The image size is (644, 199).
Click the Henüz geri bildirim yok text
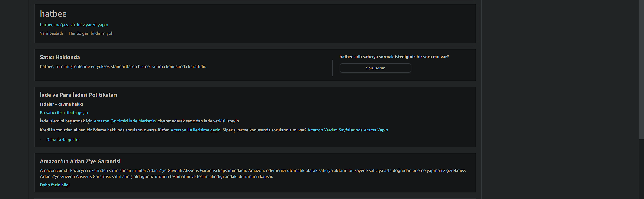91,33
